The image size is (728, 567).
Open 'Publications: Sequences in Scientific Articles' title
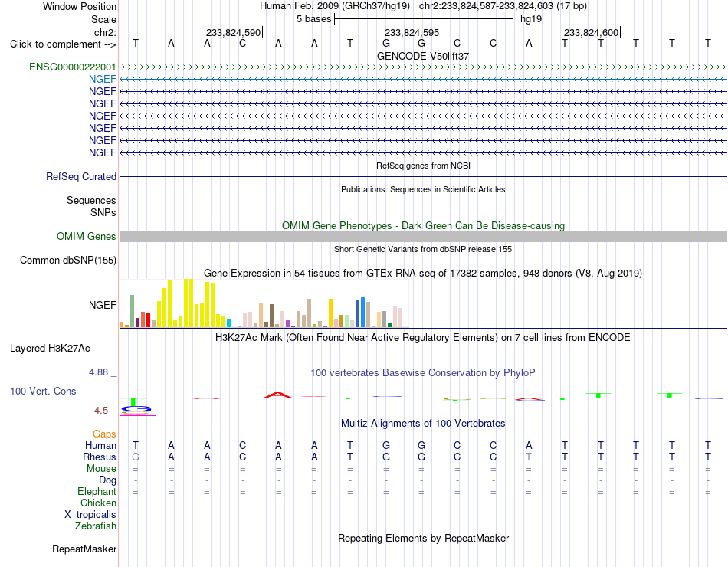point(423,189)
